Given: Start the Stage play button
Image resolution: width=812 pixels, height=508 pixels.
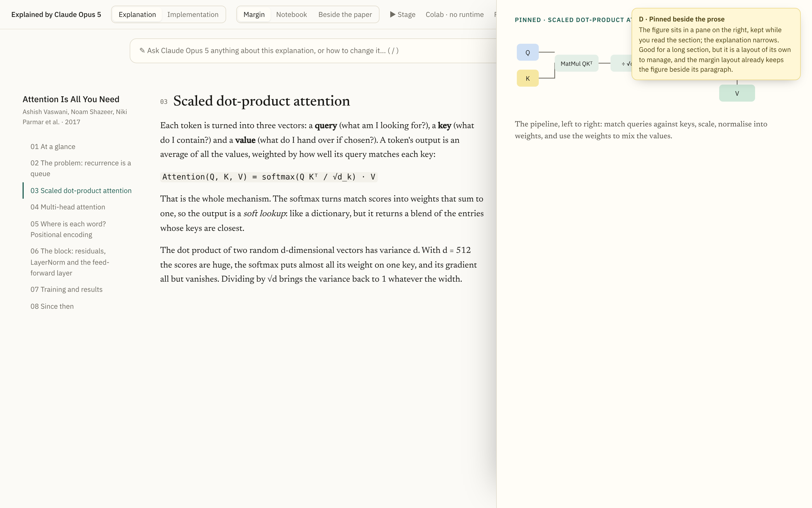Looking at the screenshot, I should pos(402,14).
